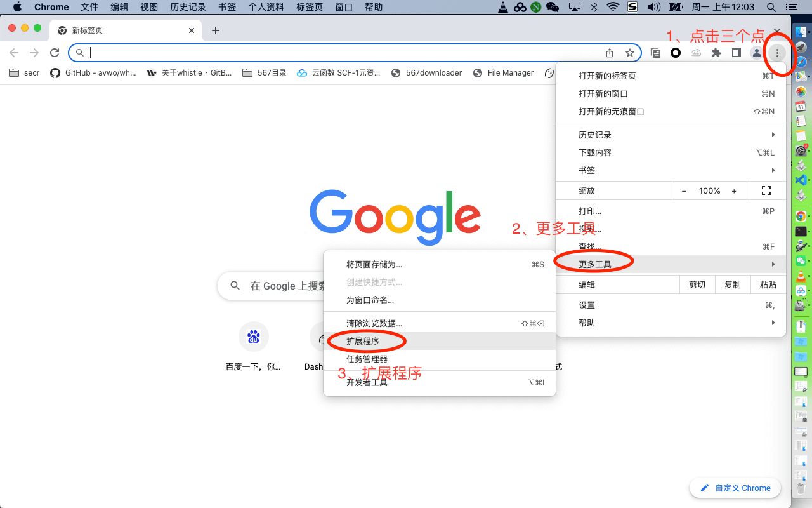Click the three-dot Chrome menu icon
Viewport: 812px width, 508px height.
click(777, 53)
